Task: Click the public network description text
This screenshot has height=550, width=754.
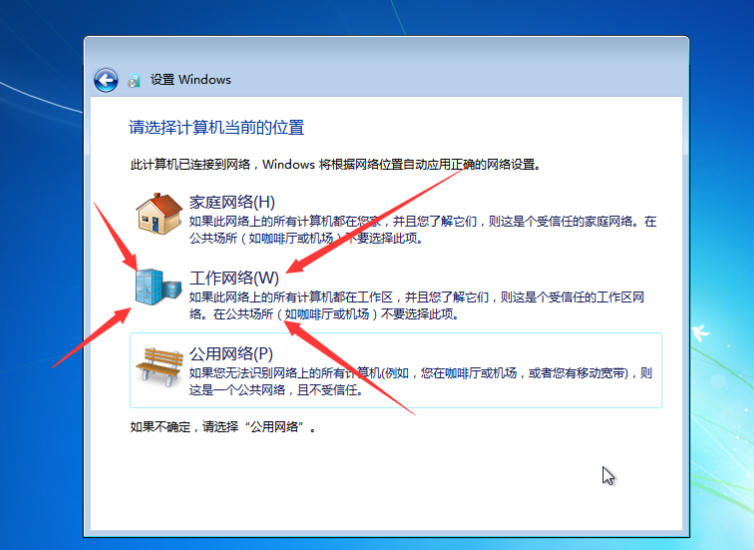Action: coord(420,381)
